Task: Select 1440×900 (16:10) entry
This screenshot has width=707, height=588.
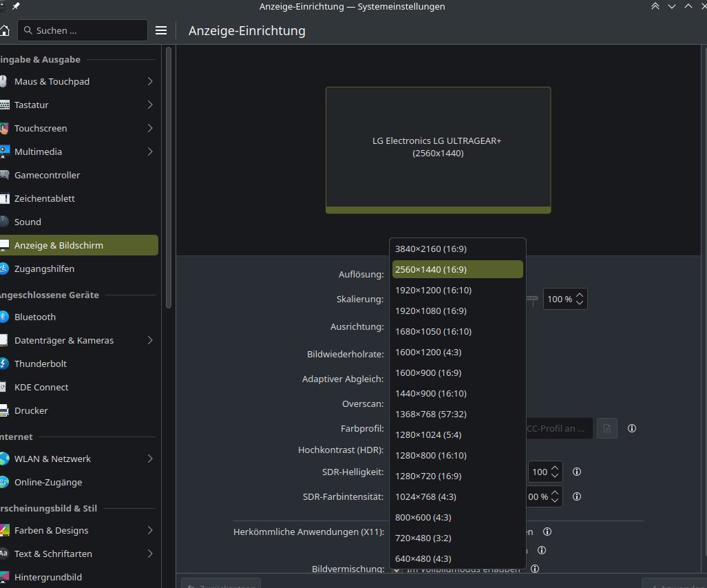Action: pos(457,394)
